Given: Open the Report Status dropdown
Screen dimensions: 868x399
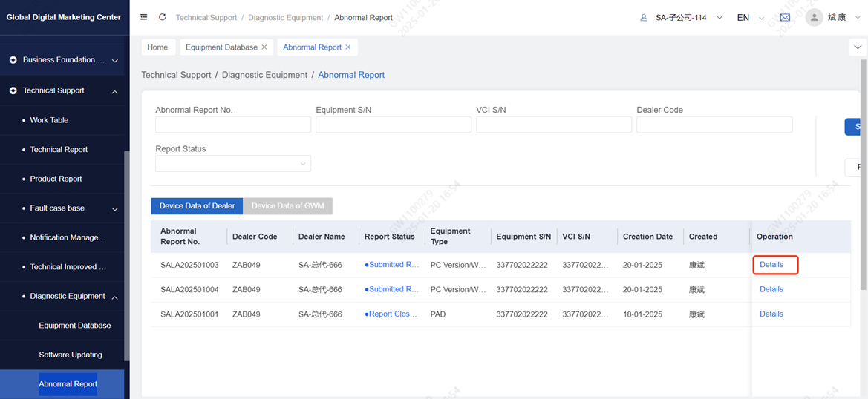Looking at the screenshot, I should pyautogui.click(x=232, y=164).
